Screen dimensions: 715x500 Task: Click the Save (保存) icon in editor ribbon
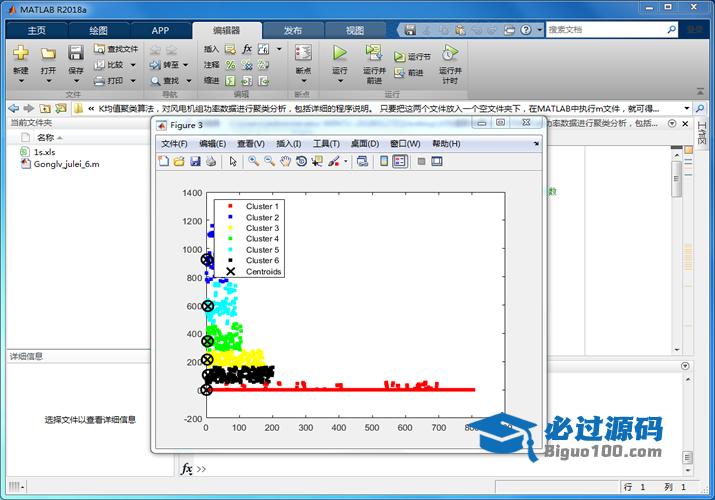pyautogui.click(x=76, y=53)
